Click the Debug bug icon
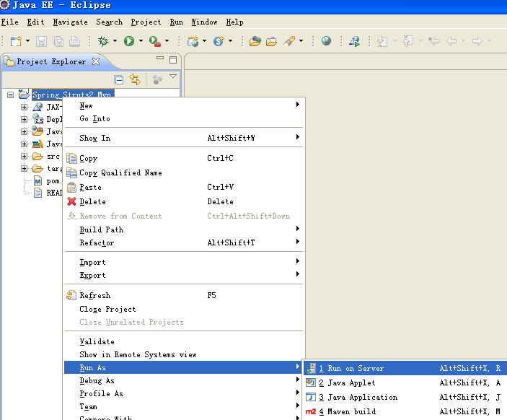Screen dimensions: 507x420 coord(103,41)
